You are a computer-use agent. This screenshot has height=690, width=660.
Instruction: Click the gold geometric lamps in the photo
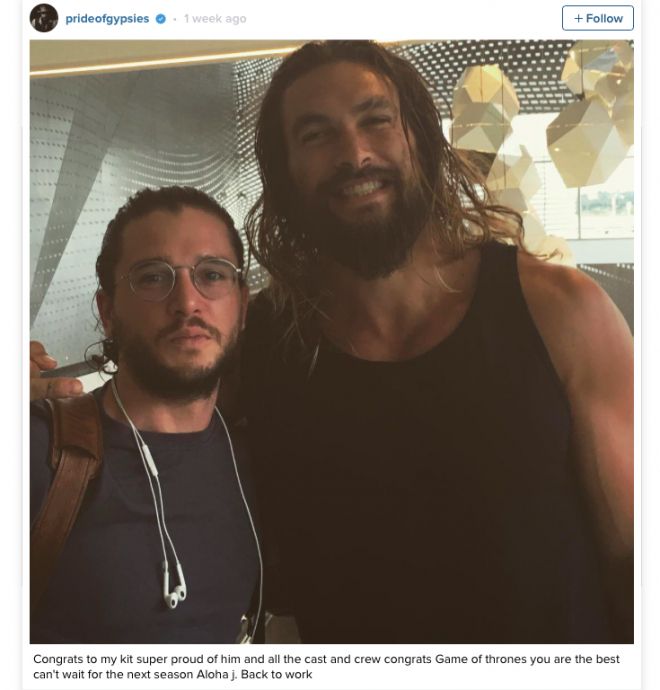tap(546, 119)
